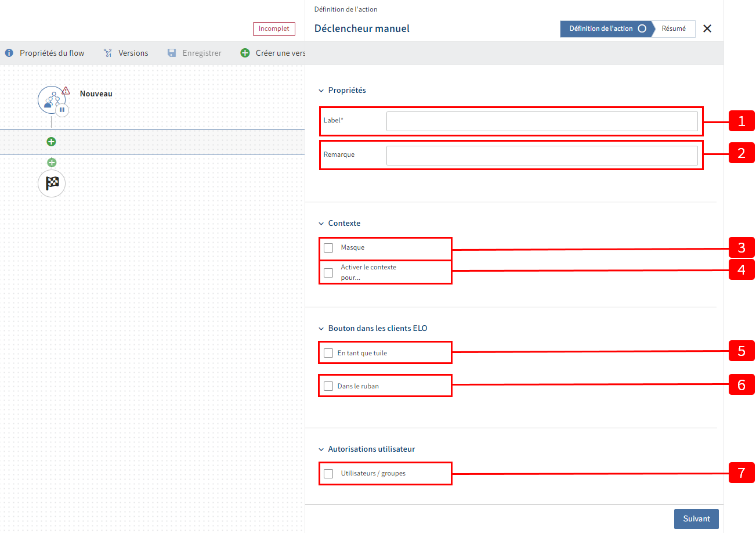Close the Déclencheur manuel panel
Image resolution: width=756 pixels, height=533 pixels.
pos(707,28)
